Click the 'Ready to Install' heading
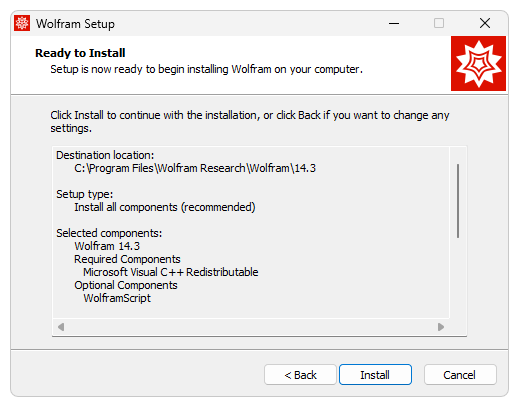This screenshot has width=519, height=411. tap(80, 53)
